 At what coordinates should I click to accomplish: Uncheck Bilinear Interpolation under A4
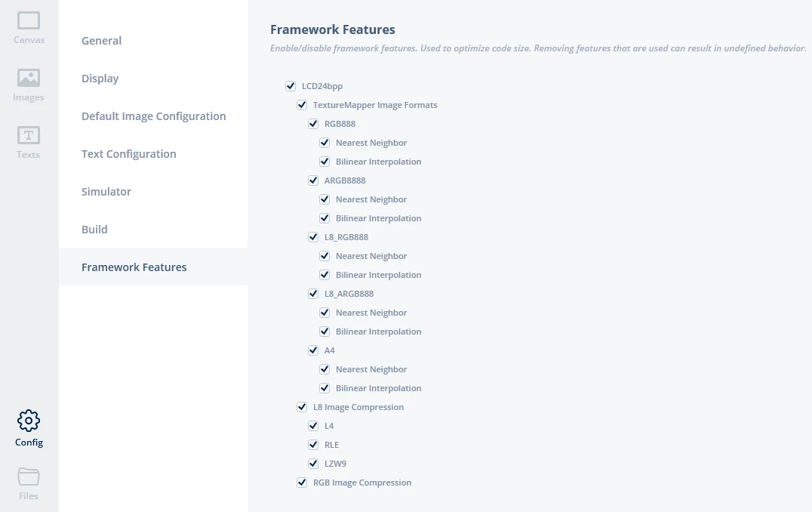[324, 388]
